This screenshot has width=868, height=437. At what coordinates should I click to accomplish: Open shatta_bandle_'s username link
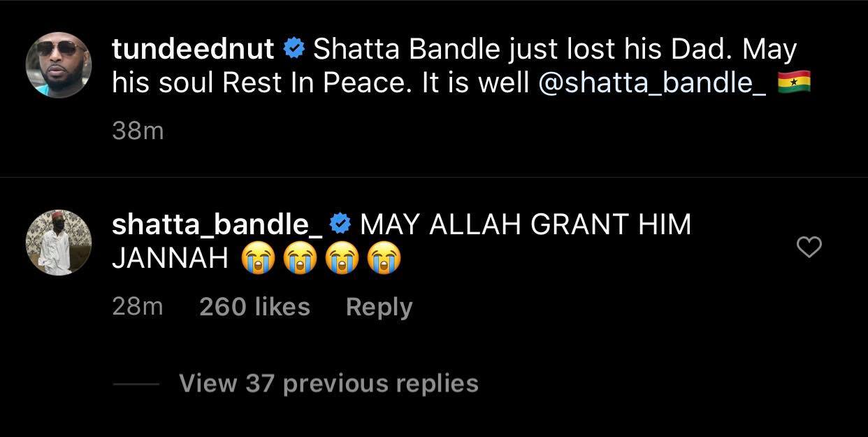point(217,223)
